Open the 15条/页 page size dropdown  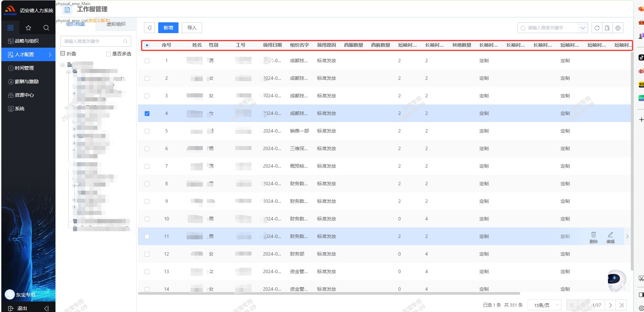[544, 305]
